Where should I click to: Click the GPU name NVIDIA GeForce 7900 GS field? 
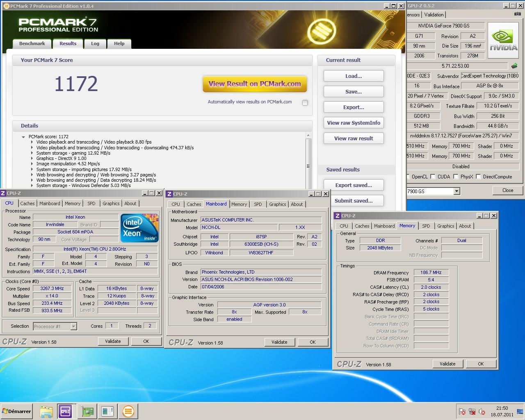tap(445, 26)
